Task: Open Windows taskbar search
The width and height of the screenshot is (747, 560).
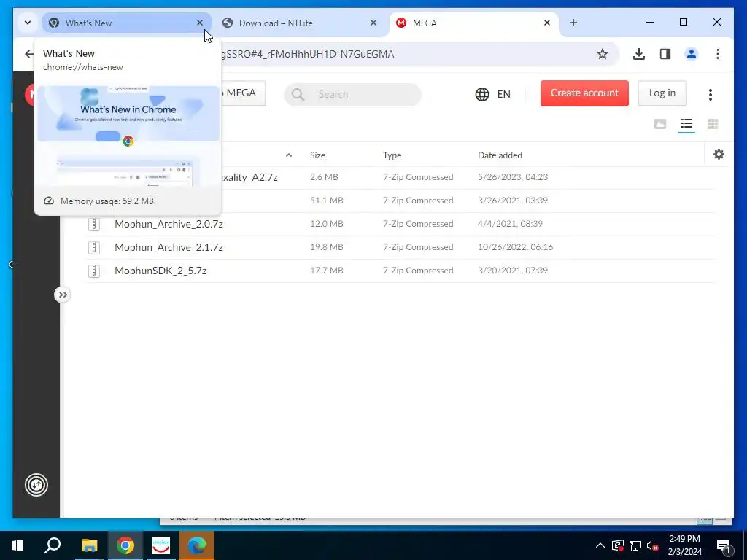Action: click(x=53, y=545)
